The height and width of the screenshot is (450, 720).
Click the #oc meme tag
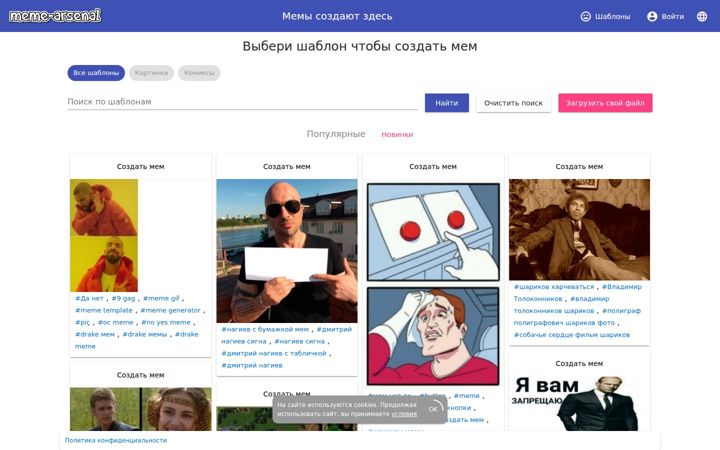(115, 322)
